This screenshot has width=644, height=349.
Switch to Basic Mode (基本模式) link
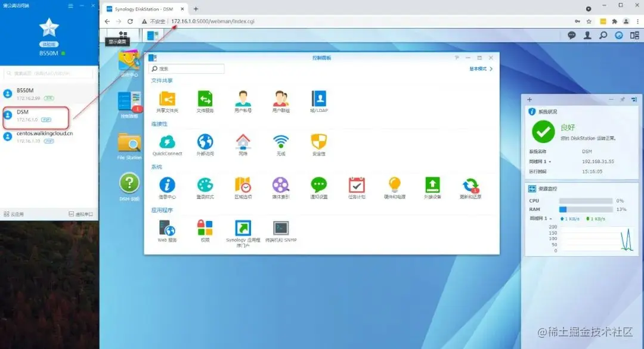[x=481, y=68]
